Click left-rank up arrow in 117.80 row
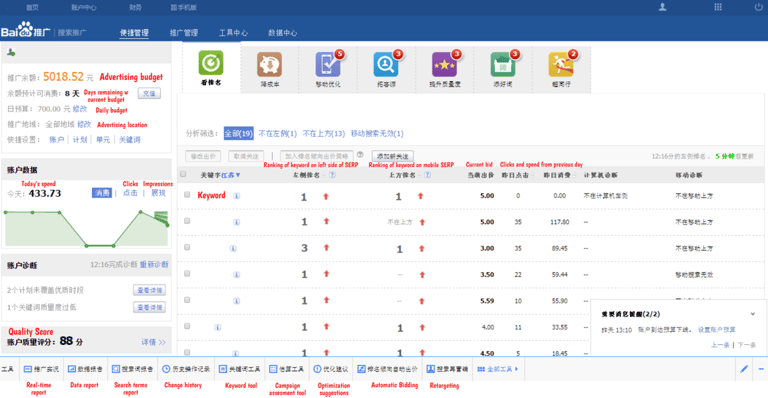The width and height of the screenshot is (768, 398). point(326,221)
